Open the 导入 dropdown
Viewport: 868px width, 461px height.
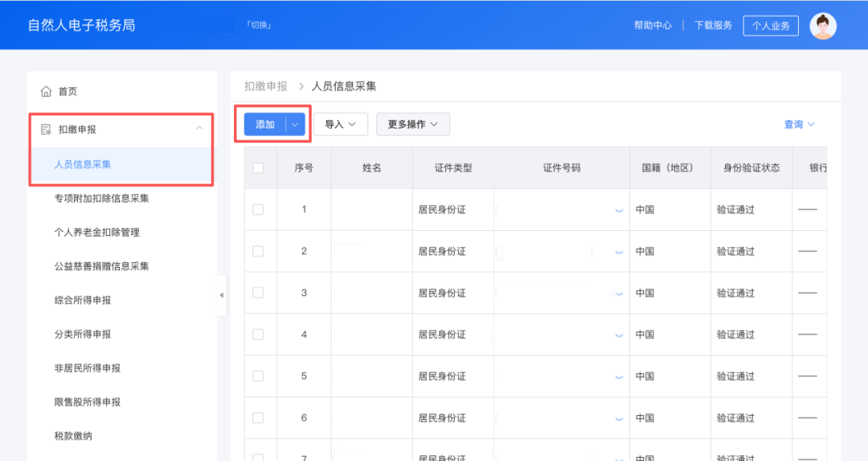coord(341,125)
